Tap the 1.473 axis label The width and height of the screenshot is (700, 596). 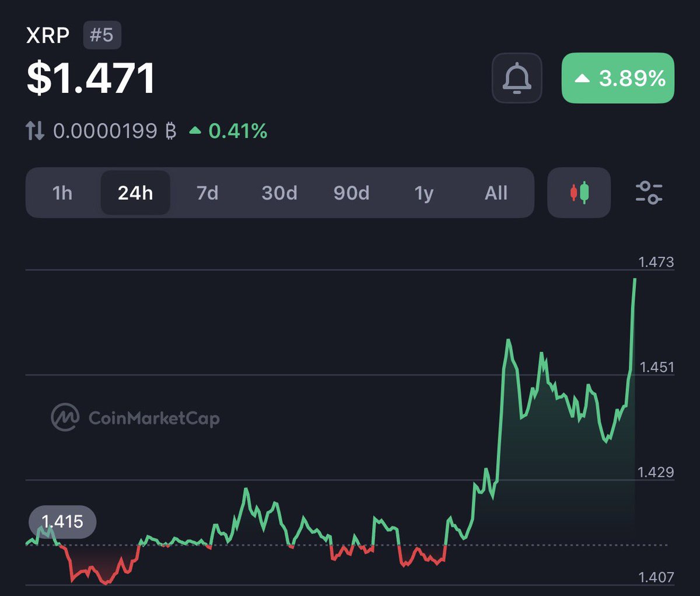pos(656,262)
